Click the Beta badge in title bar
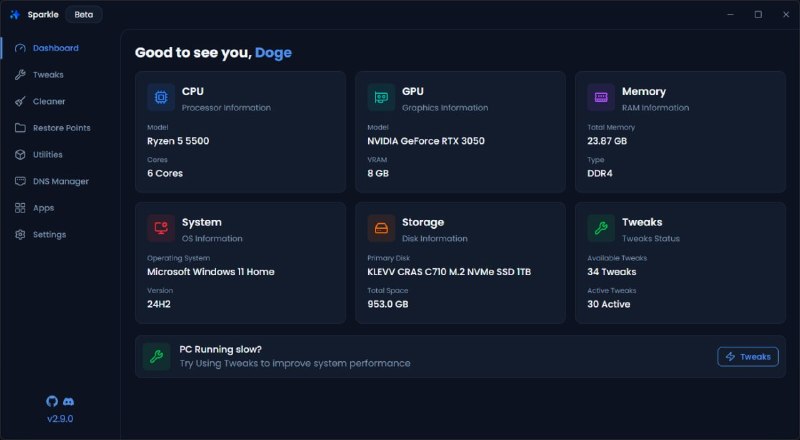The width and height of the screenshot is (800, 440). tap(84, 14)
